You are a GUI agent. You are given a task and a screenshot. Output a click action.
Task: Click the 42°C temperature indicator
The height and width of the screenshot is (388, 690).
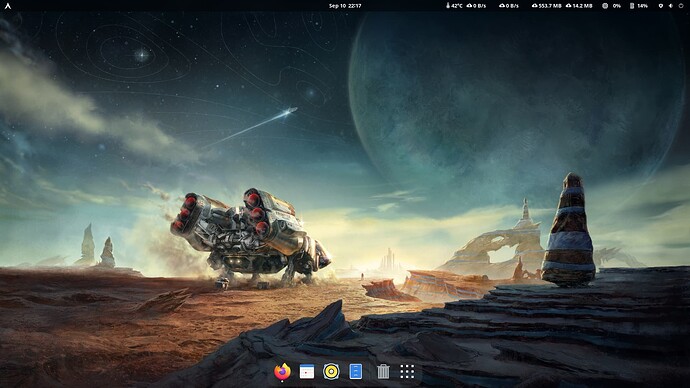454,6
